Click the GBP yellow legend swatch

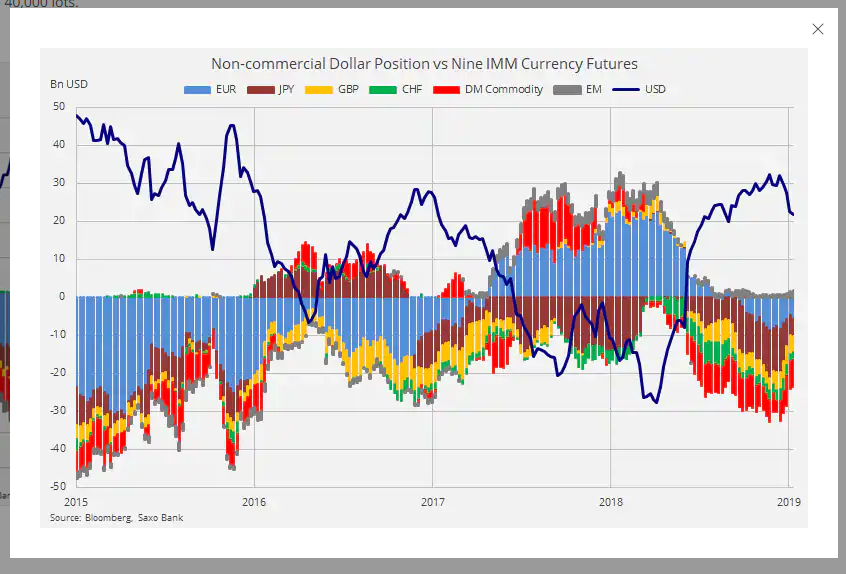(x=319, y=90)
